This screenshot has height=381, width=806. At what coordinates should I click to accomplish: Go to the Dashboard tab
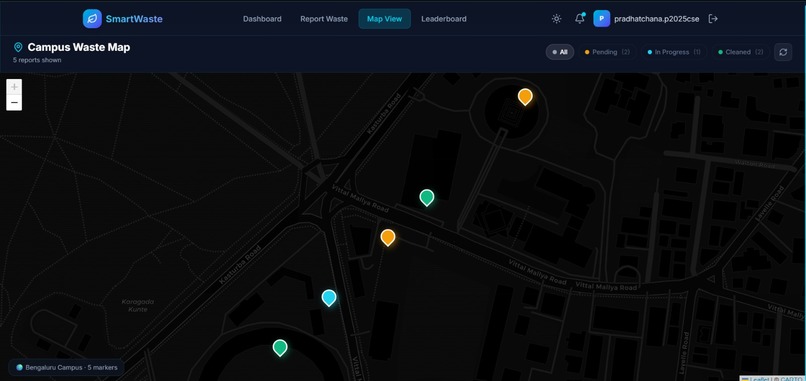click(262, 19)
